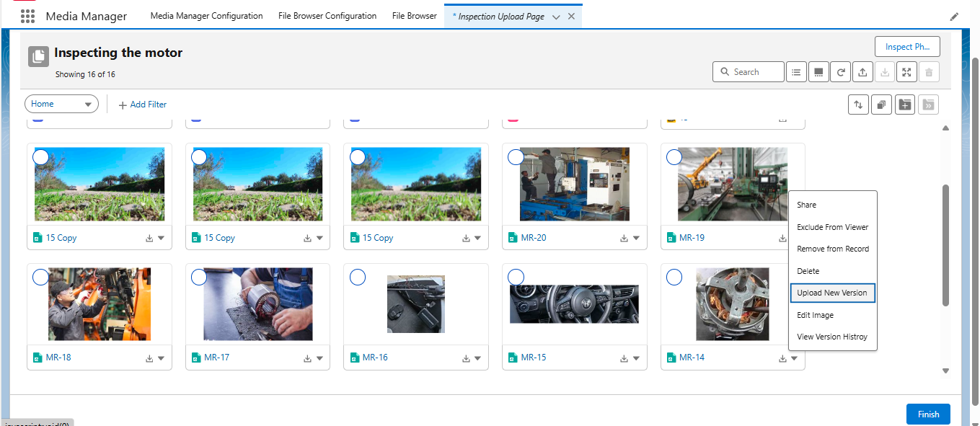Viewport: 980px width, 426px height.
Task: Click the Add Filter link
Action: click(149, 105)
